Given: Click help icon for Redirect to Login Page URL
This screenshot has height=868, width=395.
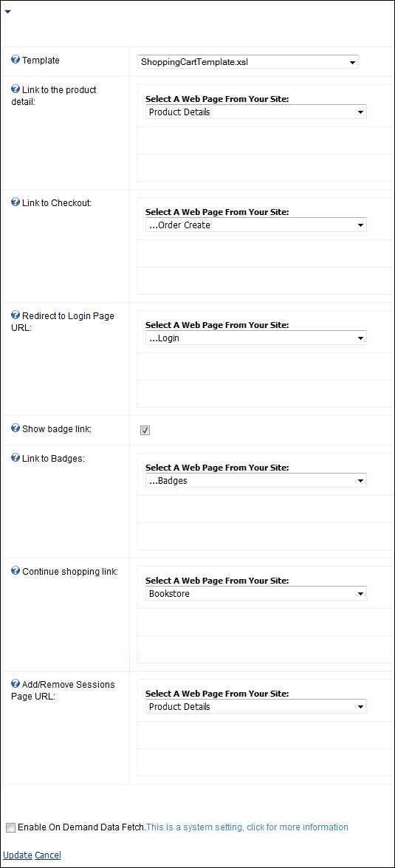Looking at the screenshot, I should [x=16, y=315].
